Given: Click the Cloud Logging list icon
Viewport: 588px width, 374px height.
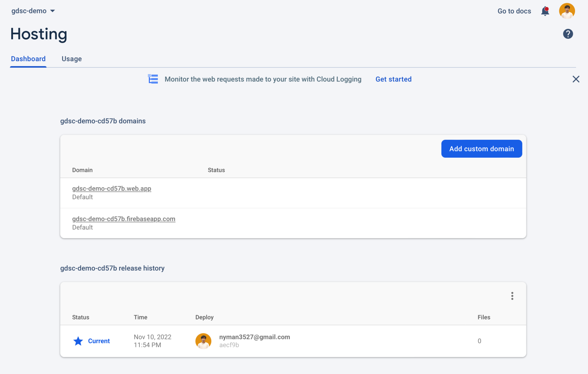Looking at the screenshot, I should click(x=153, y=79).
